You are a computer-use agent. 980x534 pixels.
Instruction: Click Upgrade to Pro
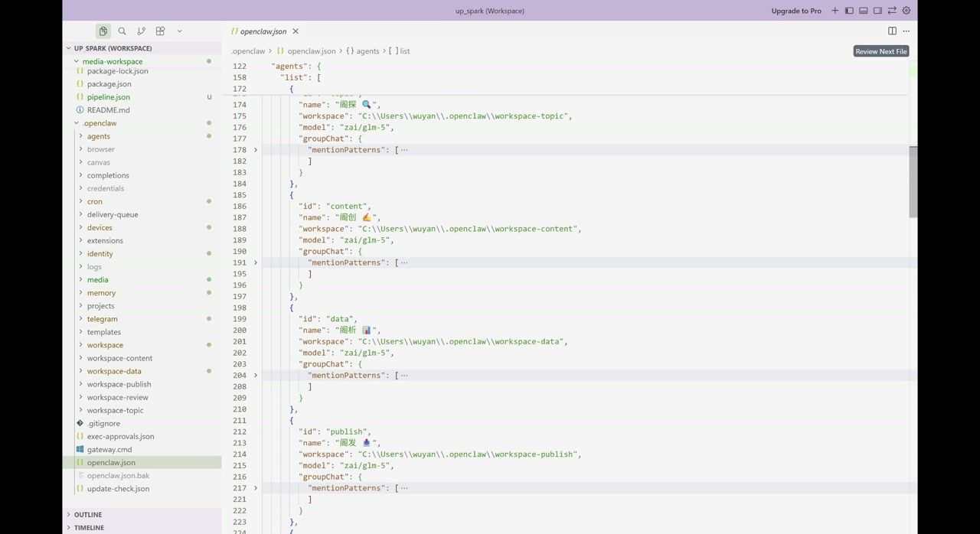click(796, 11)
